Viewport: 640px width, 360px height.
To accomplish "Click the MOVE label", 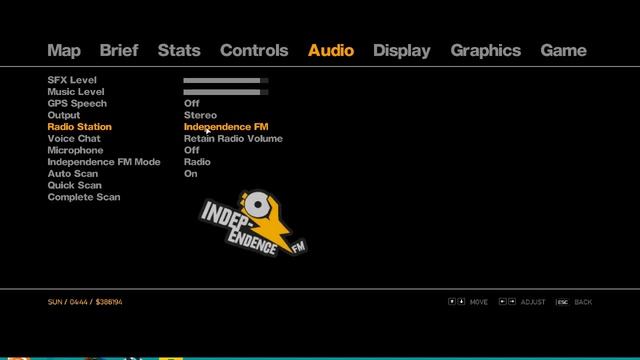I will (x=479, y=302).
